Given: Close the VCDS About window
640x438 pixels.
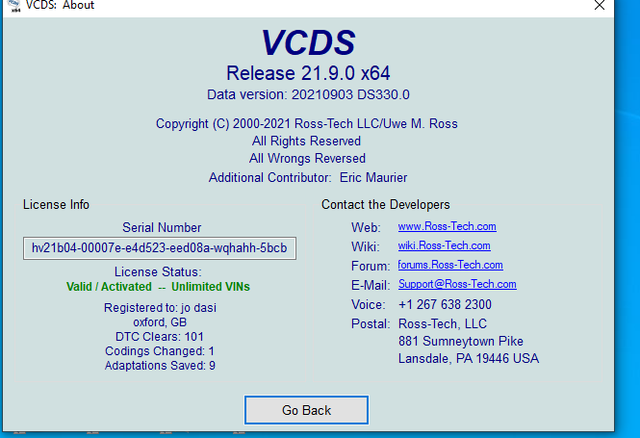Looking at the screenshot, I should [599, 5].
